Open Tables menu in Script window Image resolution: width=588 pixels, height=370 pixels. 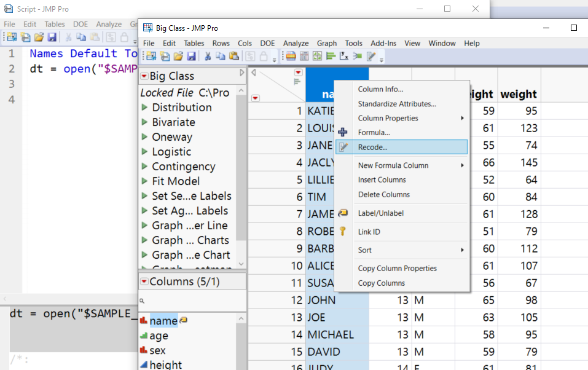coord(55,25)
